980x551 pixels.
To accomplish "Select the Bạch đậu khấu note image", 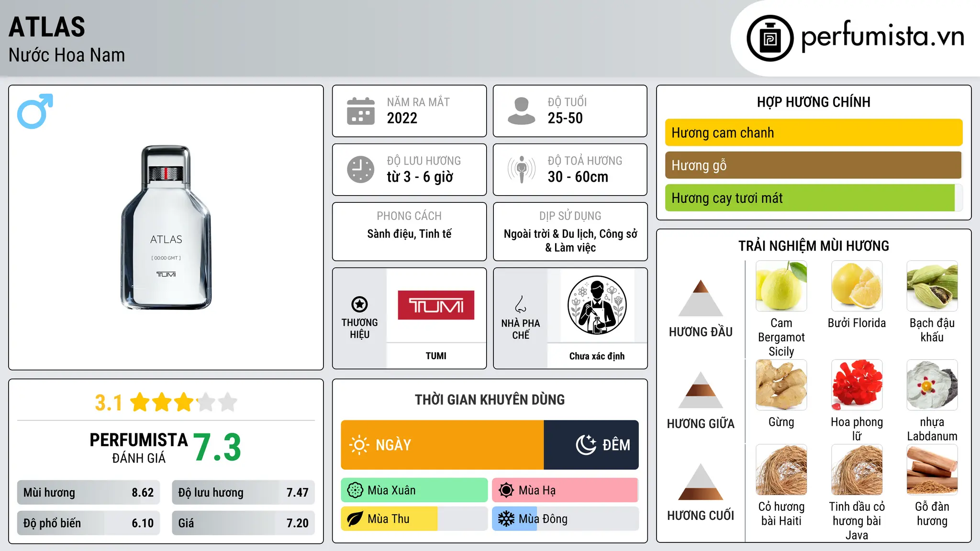I will click(x=932, y=286).
